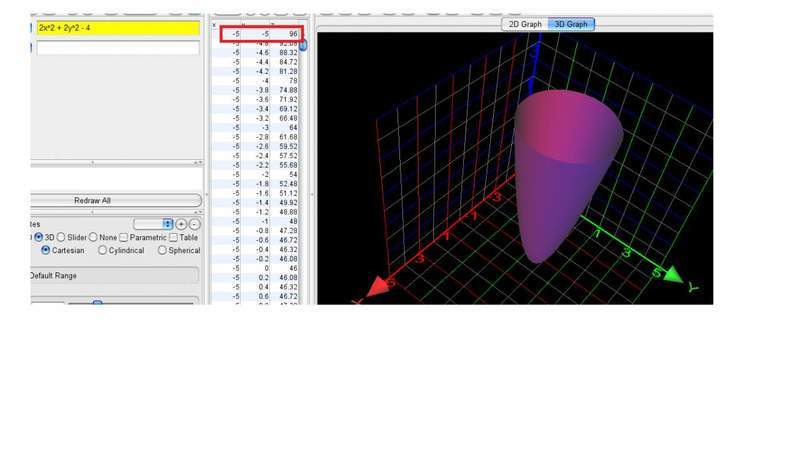Image resolution: width=800 pixels, height=450 pixels.
Task: Tick the Table checkbox
Action: coord(174,237)
